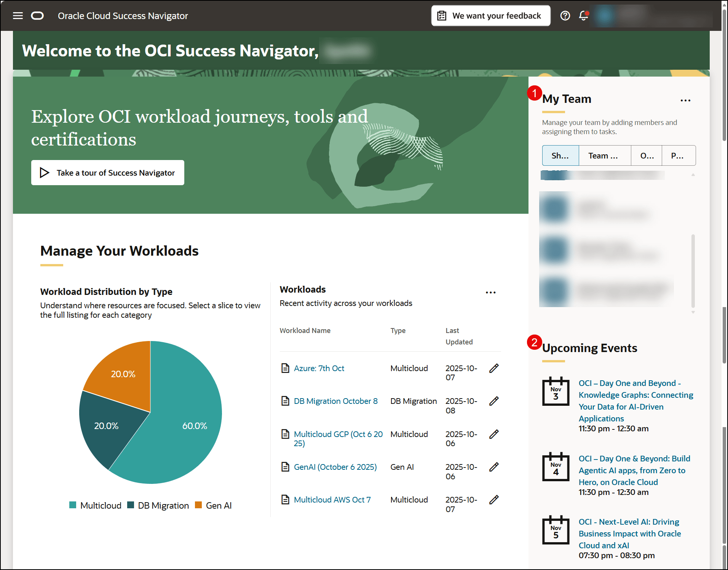Open the My Team more options menu

[685, 100]
